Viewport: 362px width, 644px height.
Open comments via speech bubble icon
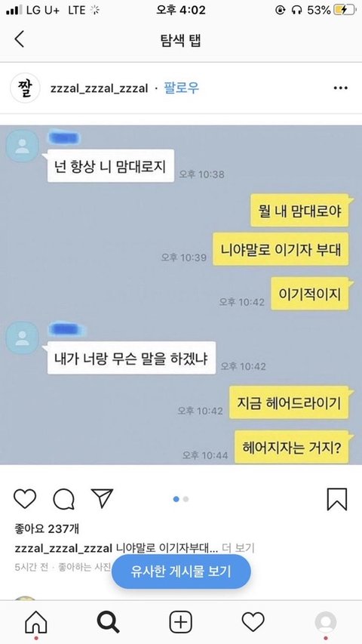pyautogui.click(x=63, y=499)
